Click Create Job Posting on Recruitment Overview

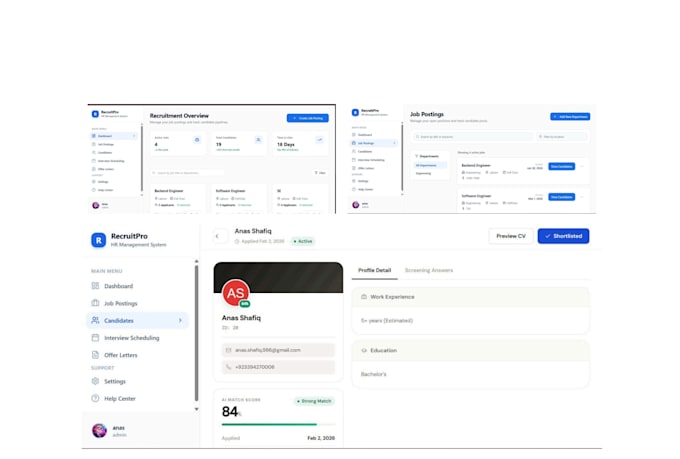pyautogui.click(x=307, y=118)
